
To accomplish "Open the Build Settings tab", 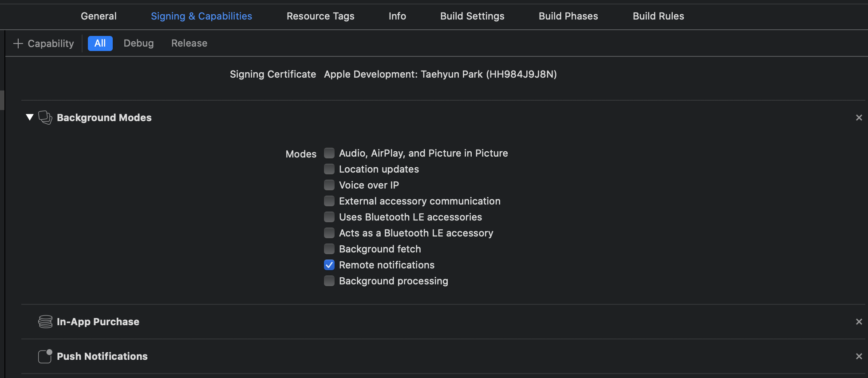I will 472,16.
